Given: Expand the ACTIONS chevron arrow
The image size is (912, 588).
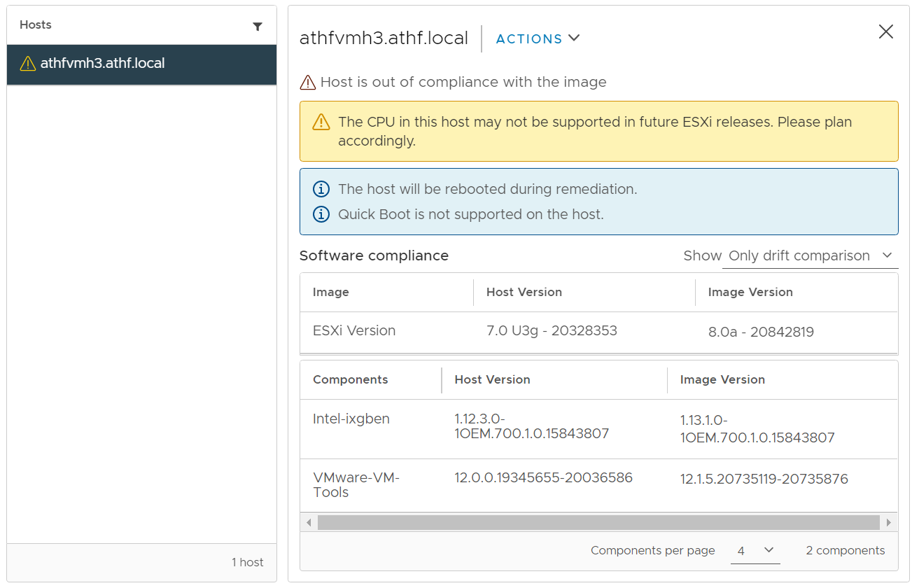Looking at the screenshot, I should [x=575, y=38].
